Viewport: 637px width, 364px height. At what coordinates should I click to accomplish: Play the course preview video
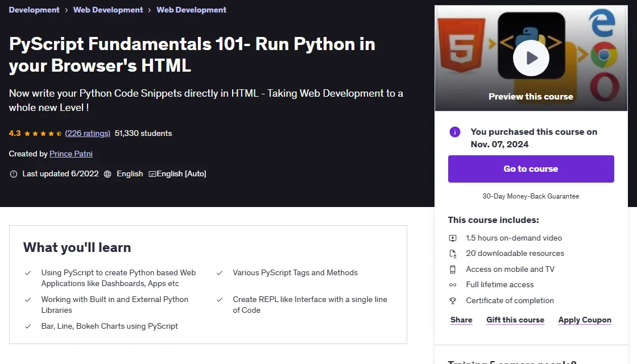coord(531,58)
